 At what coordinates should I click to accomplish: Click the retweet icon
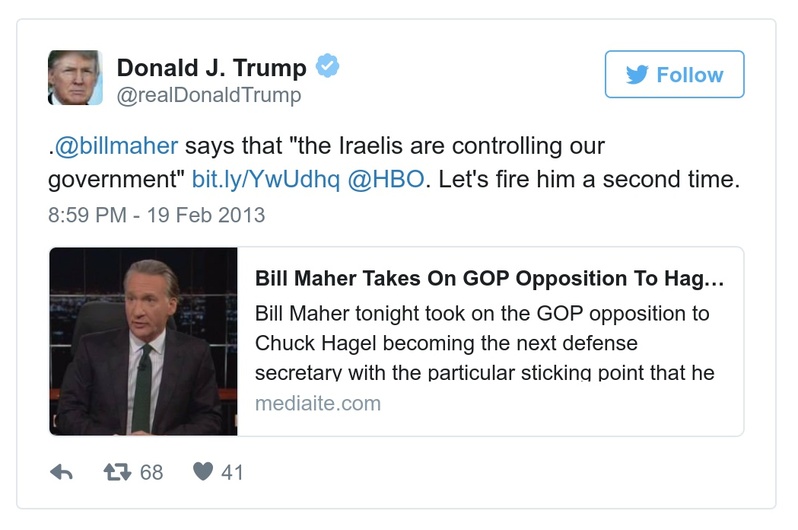(x=118, y=471)
